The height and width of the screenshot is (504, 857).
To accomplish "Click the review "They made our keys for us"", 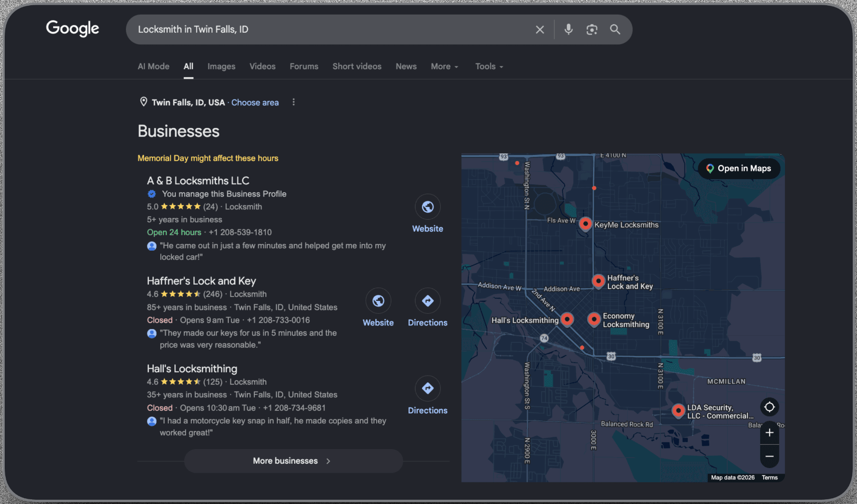I will pos(248,339).
